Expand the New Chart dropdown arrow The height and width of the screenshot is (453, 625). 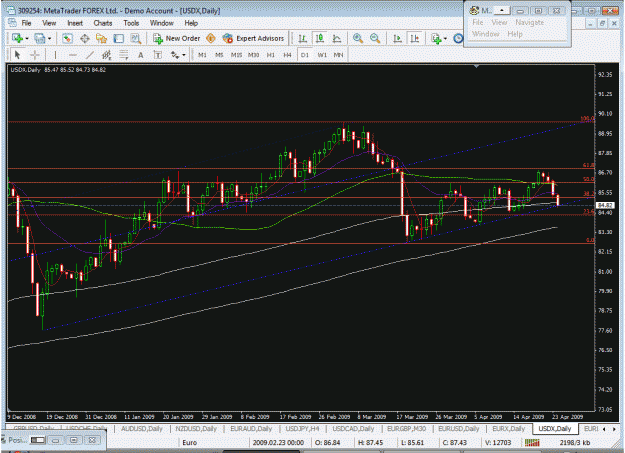coord(27,39)
